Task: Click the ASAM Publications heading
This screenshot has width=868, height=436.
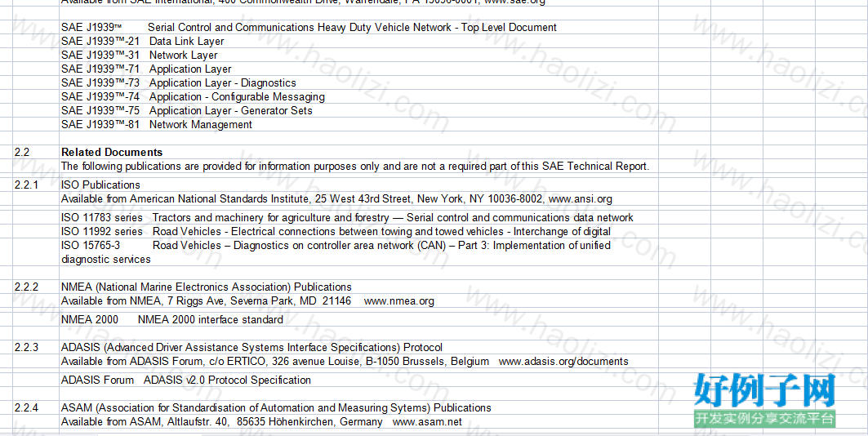Action: [x=276, y=407]
